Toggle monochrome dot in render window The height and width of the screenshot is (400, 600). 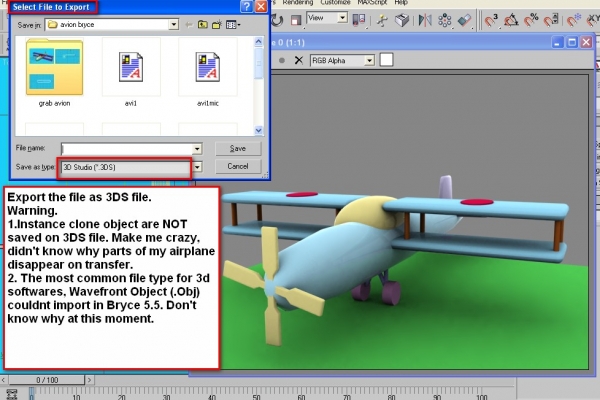[282, 60]
